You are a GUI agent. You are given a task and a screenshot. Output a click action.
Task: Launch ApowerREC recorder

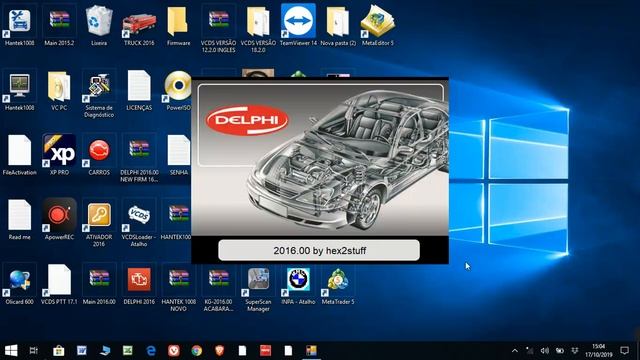click(59, 220)
